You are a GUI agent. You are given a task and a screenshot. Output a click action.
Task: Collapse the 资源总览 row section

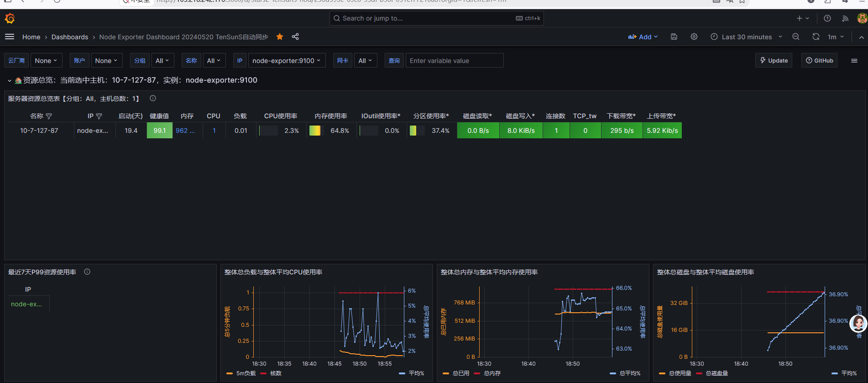(x=9, y=80)
